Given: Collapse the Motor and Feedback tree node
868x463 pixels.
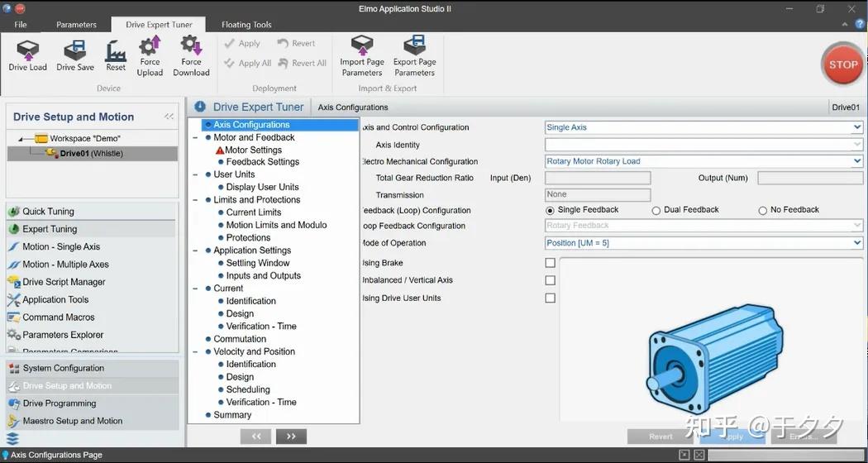Looking at the screenshot, I should point(195,137).
